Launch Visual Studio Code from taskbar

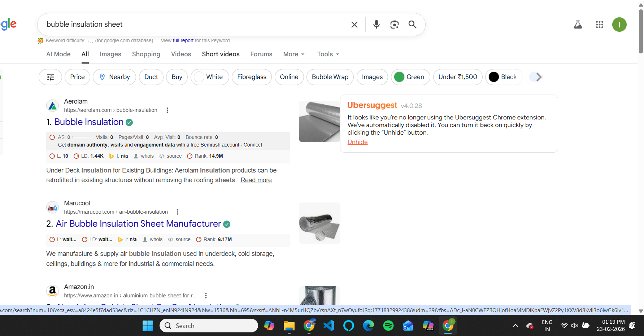(x=329, y=326)
